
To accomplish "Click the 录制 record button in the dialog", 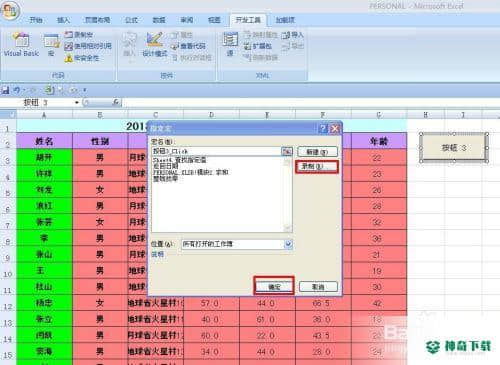I will point(317,166).
